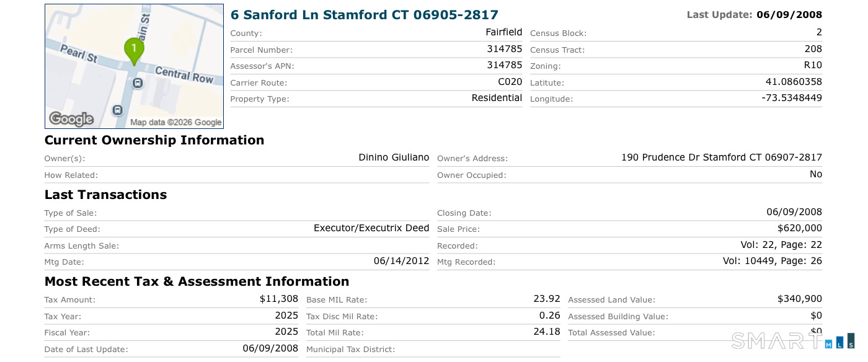Select the owner name Dinino Giuliano
The width and height of the screenshot is (868, 362).
(394, 157)
